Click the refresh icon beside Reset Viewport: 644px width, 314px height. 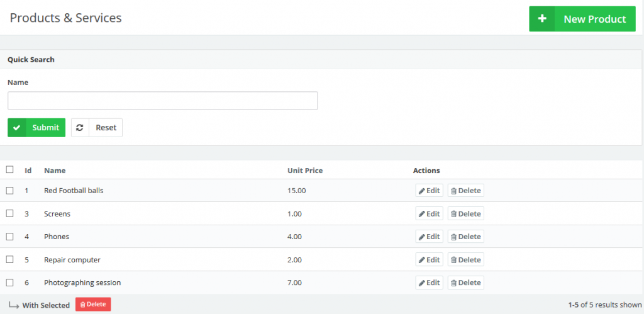pyautogui.click(x=80, y=128)
